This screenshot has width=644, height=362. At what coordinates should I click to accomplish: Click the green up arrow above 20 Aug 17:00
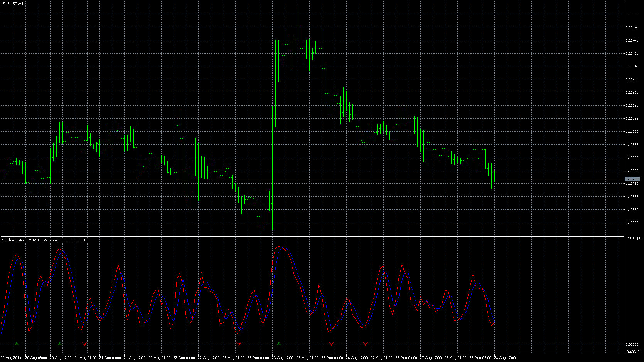coord(59,343)
